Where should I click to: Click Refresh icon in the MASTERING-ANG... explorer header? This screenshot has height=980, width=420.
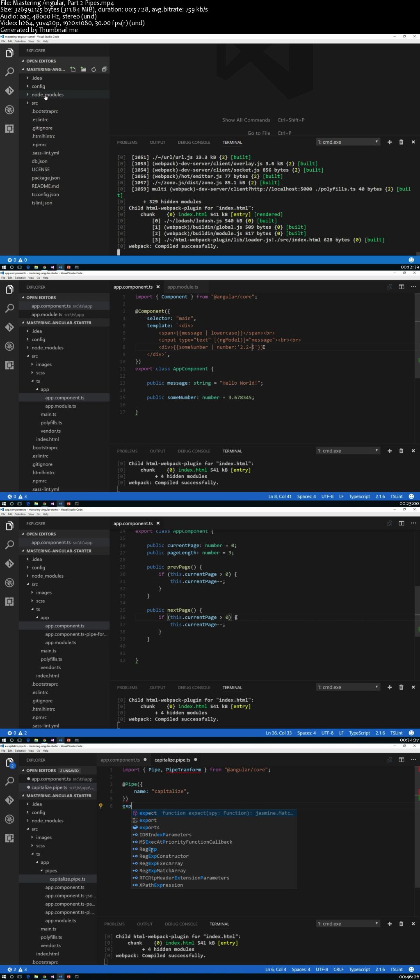point(94,69)
